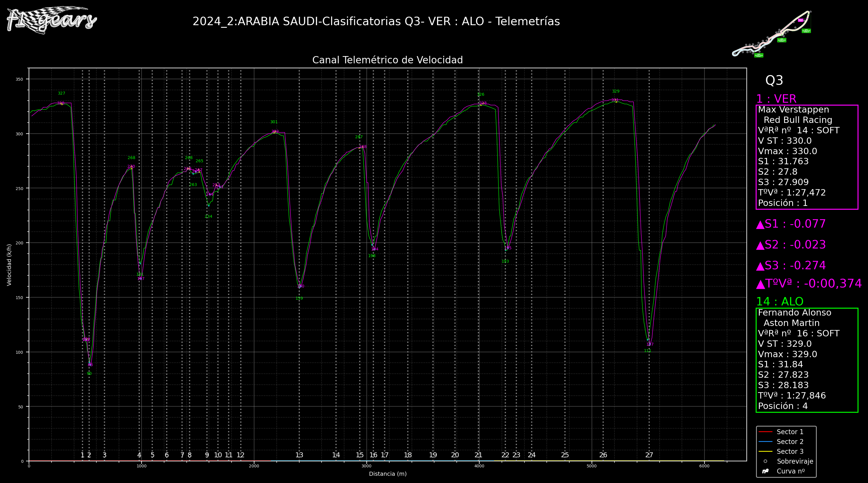Select the magenta '1 : VER' driver heading
This screenshot has height=483, width=868.
pos(776,99)
